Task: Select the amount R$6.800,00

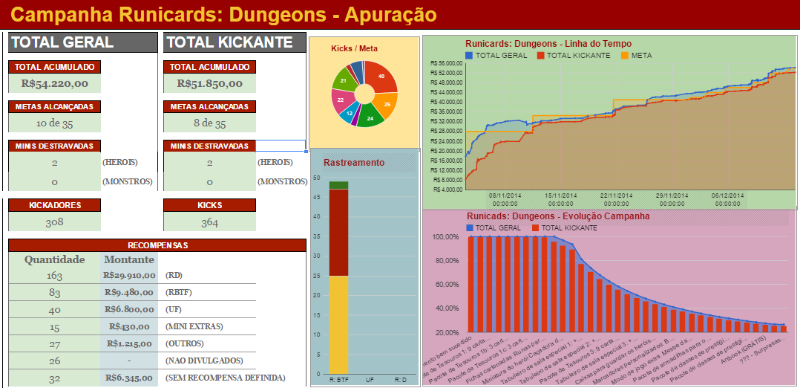Action: (129, 309)
